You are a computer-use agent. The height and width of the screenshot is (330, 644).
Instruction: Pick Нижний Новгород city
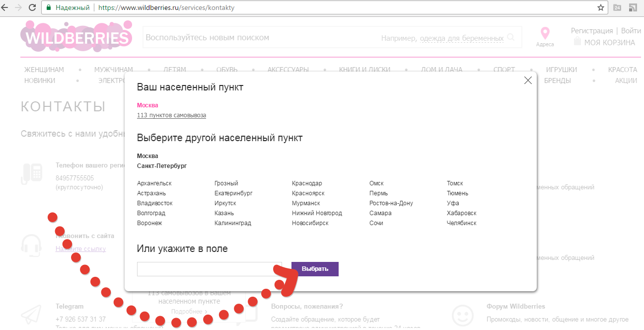317,213
